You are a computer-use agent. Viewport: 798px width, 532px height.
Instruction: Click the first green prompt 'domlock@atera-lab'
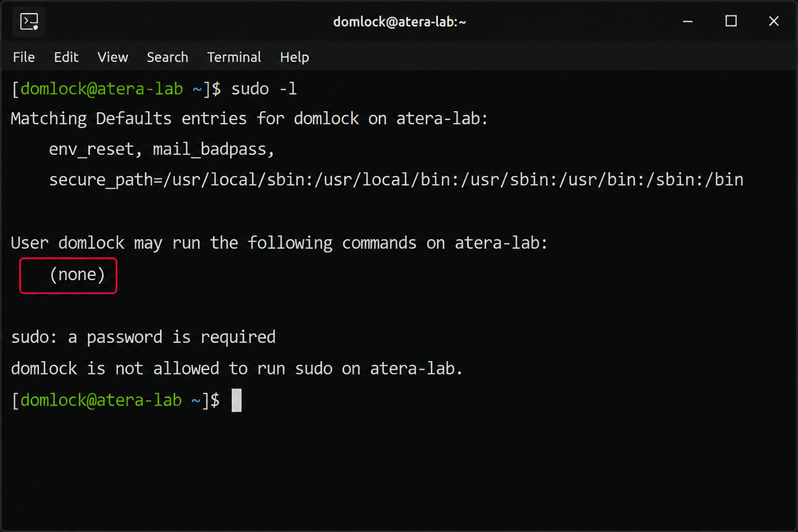(x=102, y=89)
